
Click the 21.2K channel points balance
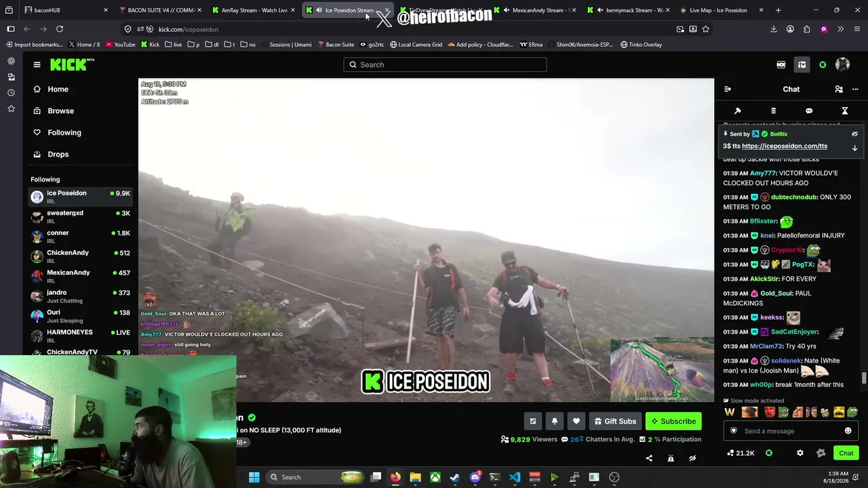tap(741, 453)
